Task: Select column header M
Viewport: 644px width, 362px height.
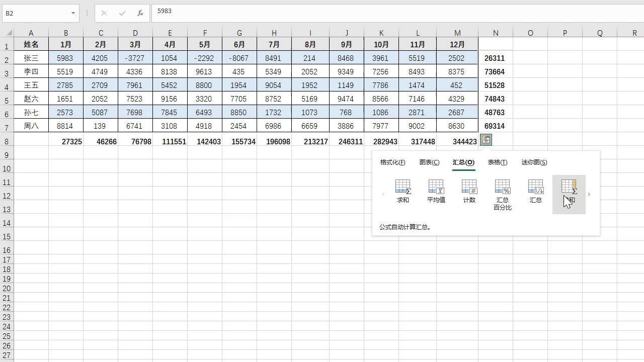Action: pyautogui.click(x=457, y=33)
